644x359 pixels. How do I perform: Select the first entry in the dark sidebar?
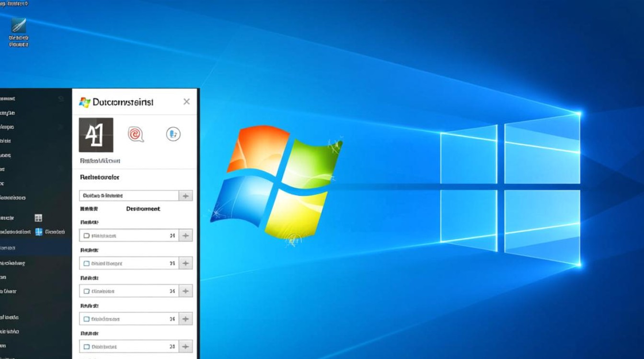pos(10,99)
